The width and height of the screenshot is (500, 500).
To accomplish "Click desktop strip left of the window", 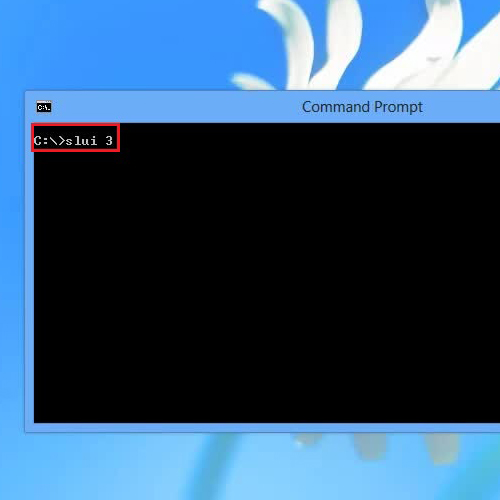I will 12,260.
